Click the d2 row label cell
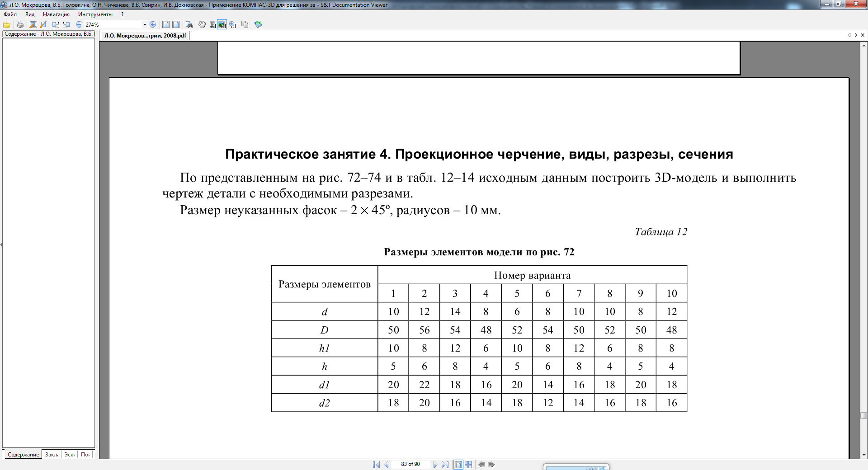The height and width of the screenshot is (470, 868). coord(324,403)
